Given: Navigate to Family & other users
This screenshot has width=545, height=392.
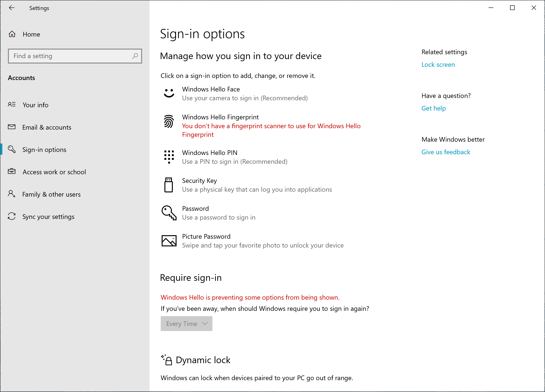Looking at the screenshot, I should pyautogui.click(x=51, y=194).
